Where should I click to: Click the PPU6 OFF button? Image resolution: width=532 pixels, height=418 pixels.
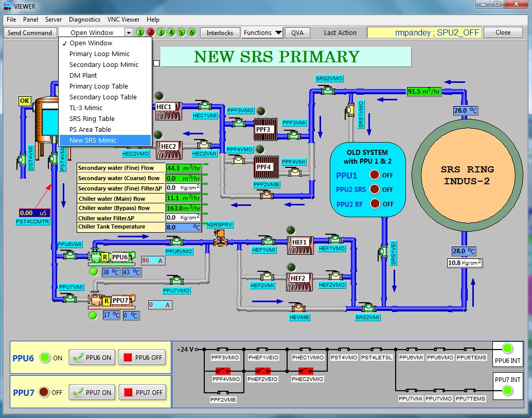(x=142, y=358)
